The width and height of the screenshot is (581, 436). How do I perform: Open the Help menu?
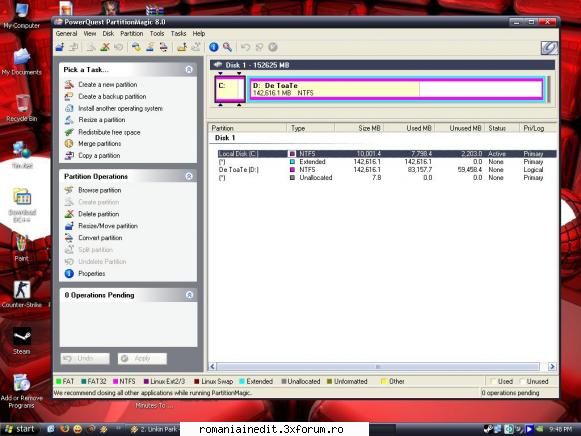coord(199,34)
